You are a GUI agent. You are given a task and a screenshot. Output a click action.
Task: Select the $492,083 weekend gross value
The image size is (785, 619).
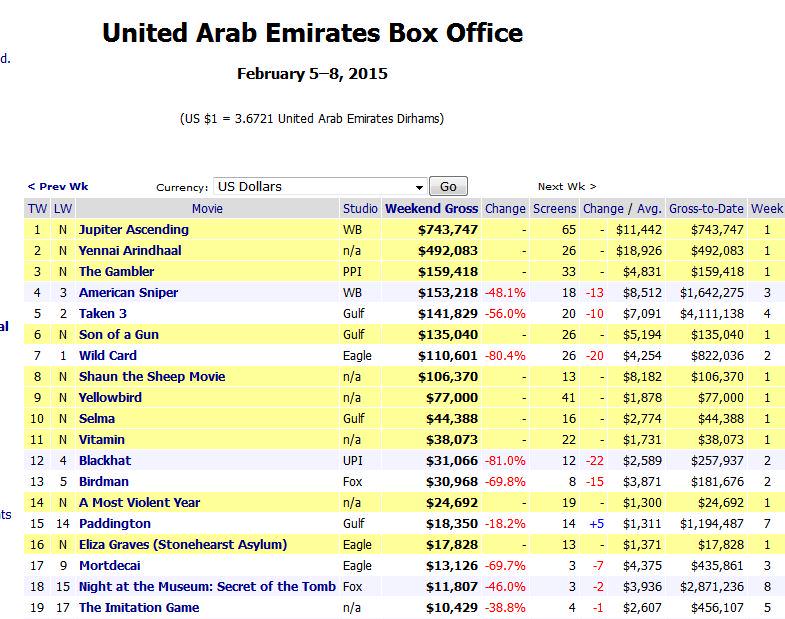pyautogui.click(x=448, y=250)
